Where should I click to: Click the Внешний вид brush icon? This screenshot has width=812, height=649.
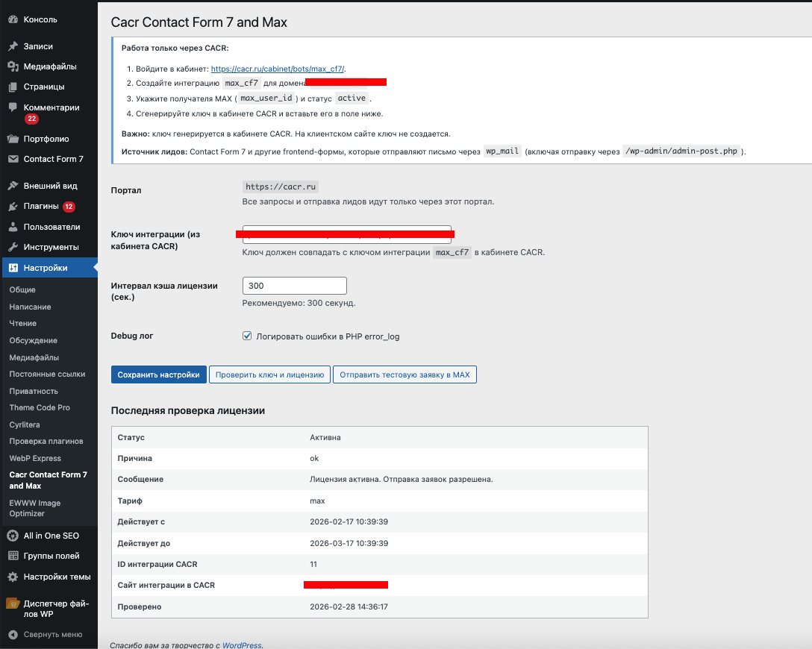(x=13, y=185)
